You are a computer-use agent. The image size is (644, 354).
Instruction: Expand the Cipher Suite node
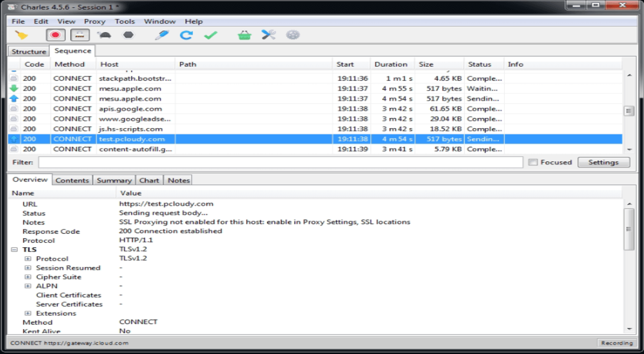click(x=28, y=277)
